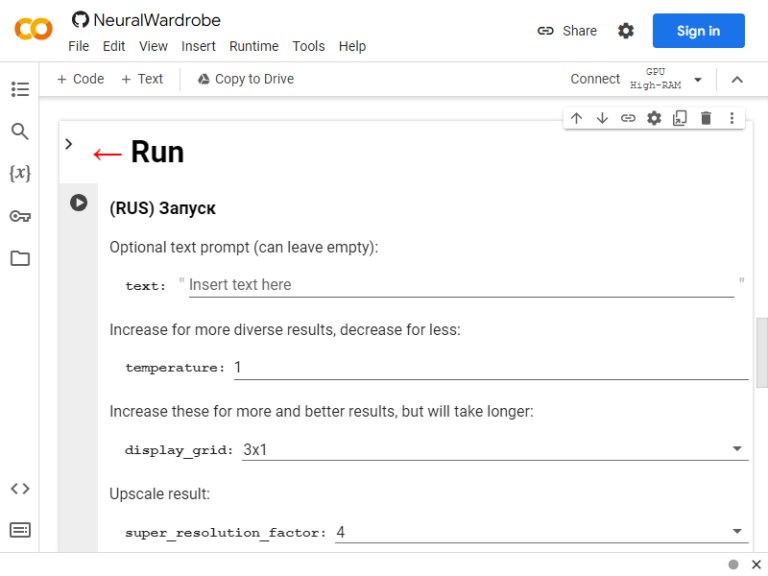The width and height of the screenshot is (768, 576).
Task: Click Copy to Drive
Action: point(246,79)
